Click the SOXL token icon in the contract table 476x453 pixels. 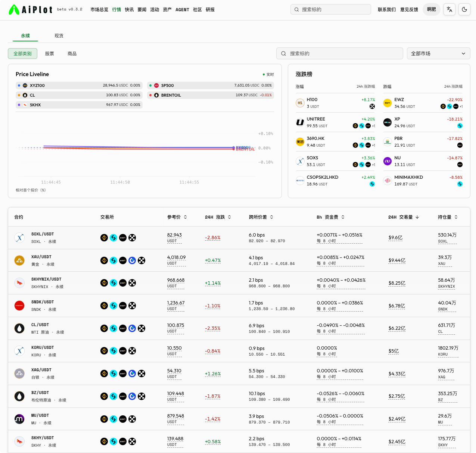point(19,238)
